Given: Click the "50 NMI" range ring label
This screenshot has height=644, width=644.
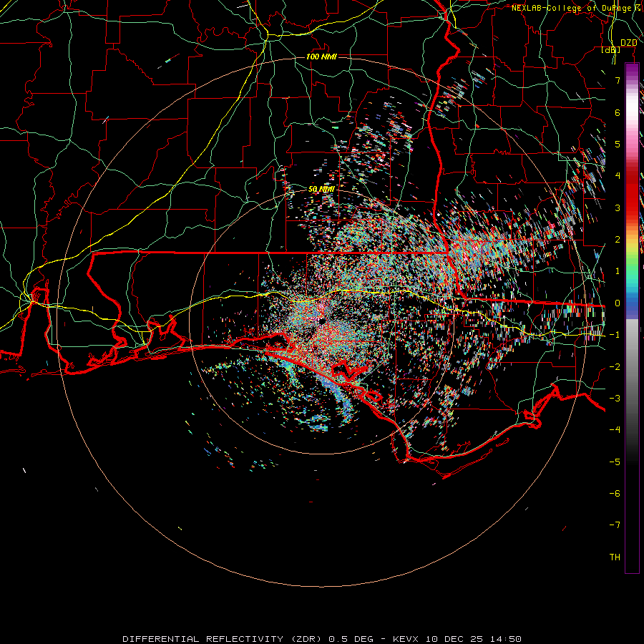Looking at the screenshot, I should tap(321, 190).
